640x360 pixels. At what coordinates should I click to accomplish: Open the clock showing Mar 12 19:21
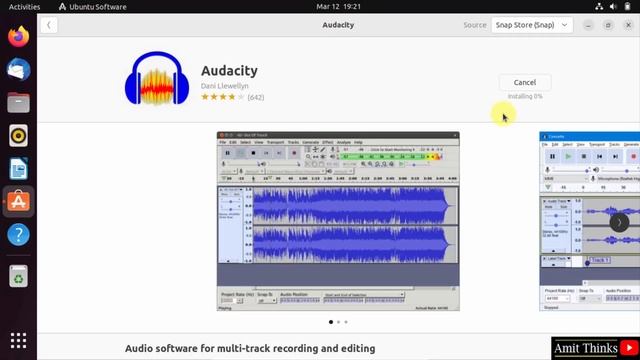click(338, 7)
